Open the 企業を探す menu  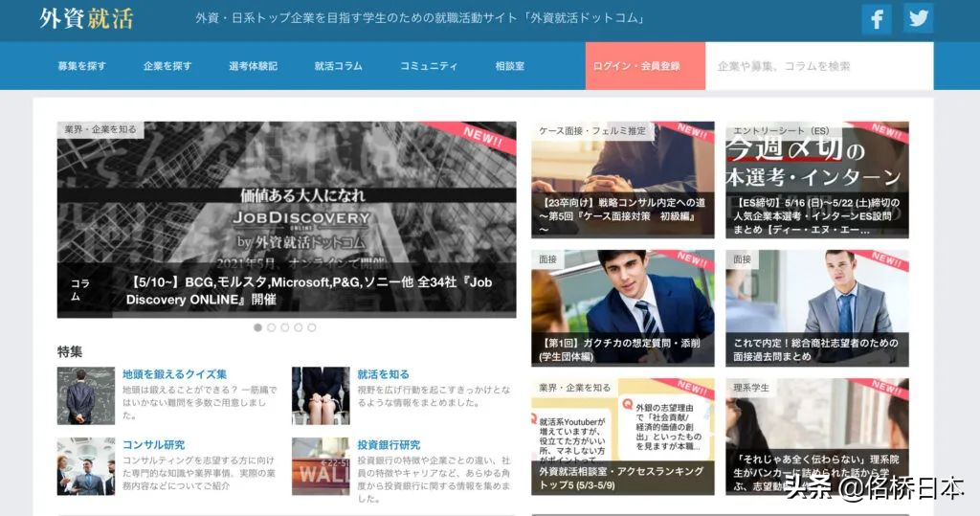coord(167,66)
